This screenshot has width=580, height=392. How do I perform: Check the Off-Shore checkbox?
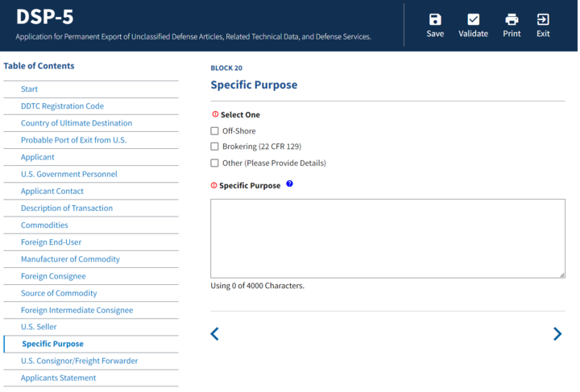[x=215, y=131]
